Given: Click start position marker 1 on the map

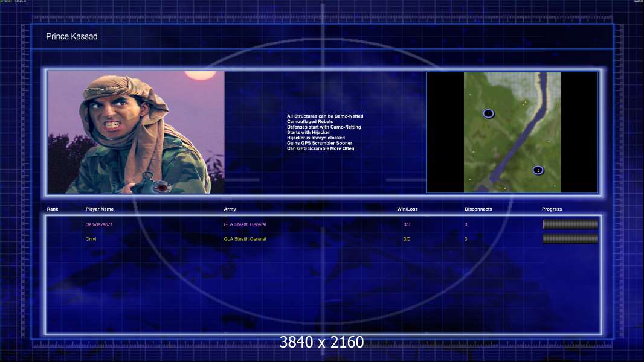Looking at the screenshot, I should 488,113.
